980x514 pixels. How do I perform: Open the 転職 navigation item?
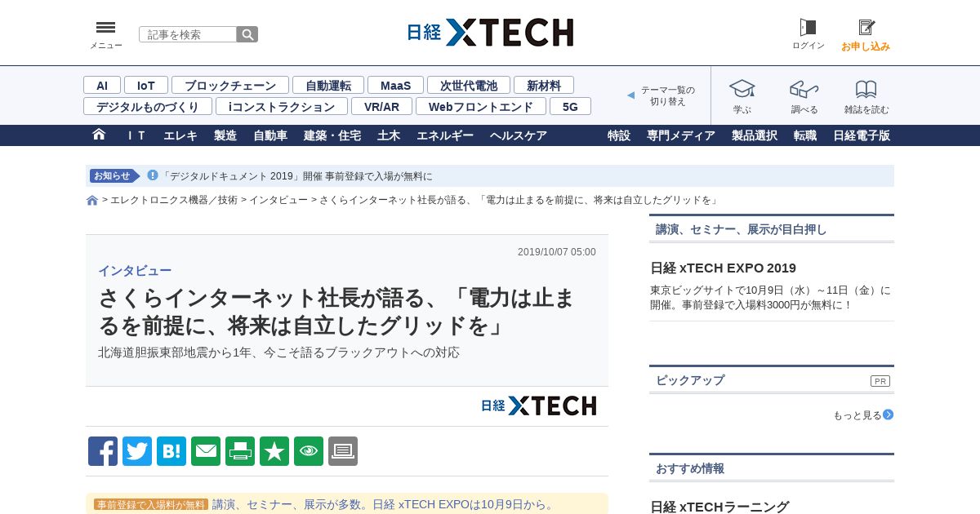(x=805, y=135)
